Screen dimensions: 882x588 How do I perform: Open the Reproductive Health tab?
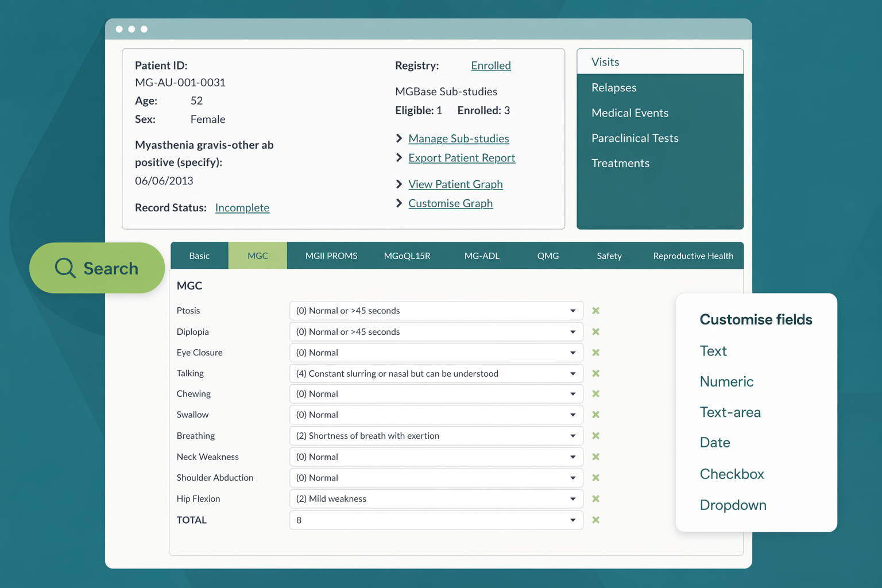(x=693, y=256)
